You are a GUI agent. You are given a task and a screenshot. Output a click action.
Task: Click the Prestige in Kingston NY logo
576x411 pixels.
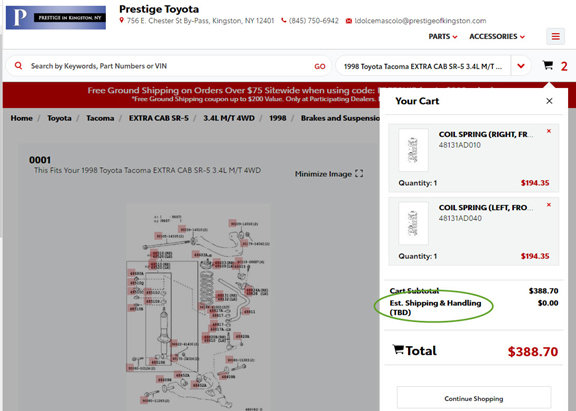[x=56, y=18]
